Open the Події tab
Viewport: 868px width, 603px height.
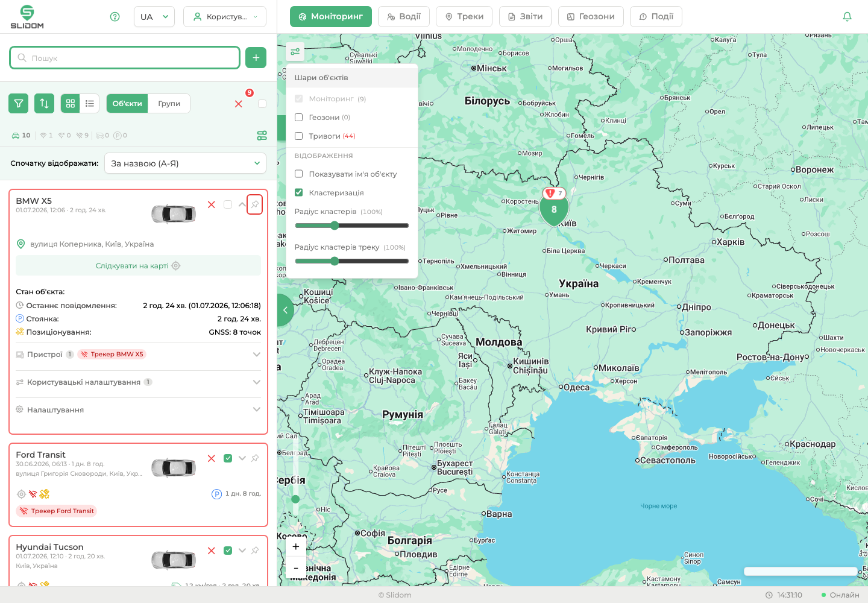point(656,17)
